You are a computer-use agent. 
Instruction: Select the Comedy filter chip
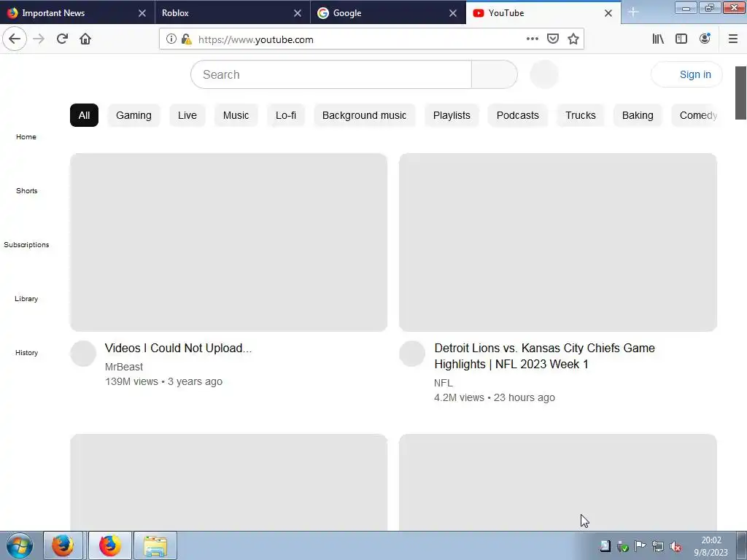(x=695, y=115)
